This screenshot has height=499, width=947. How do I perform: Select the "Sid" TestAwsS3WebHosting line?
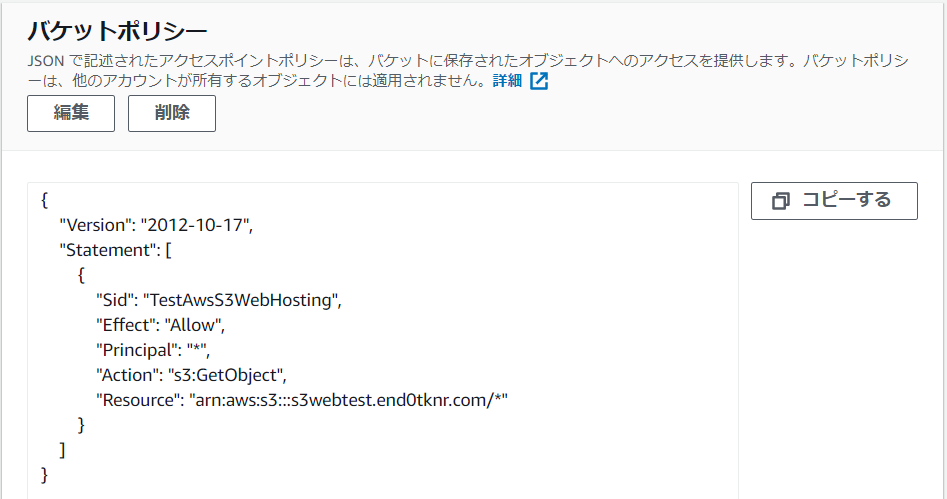coord(218,300)
